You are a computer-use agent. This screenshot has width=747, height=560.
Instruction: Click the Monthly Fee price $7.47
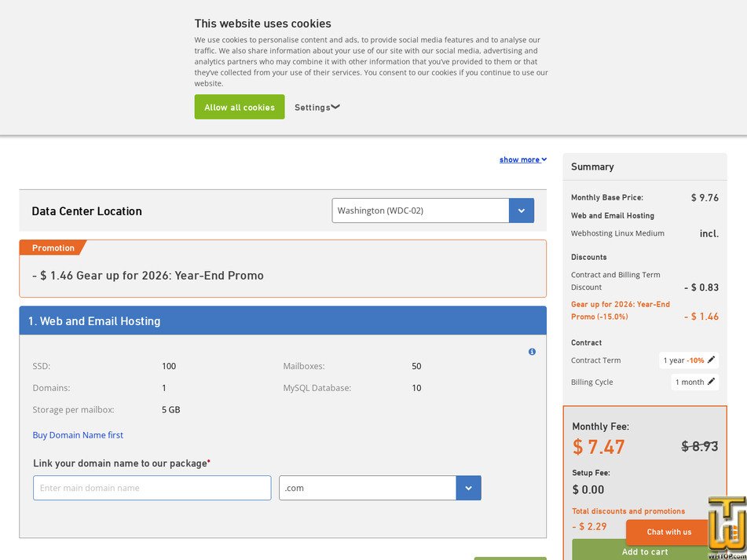[x=599, y=447]
